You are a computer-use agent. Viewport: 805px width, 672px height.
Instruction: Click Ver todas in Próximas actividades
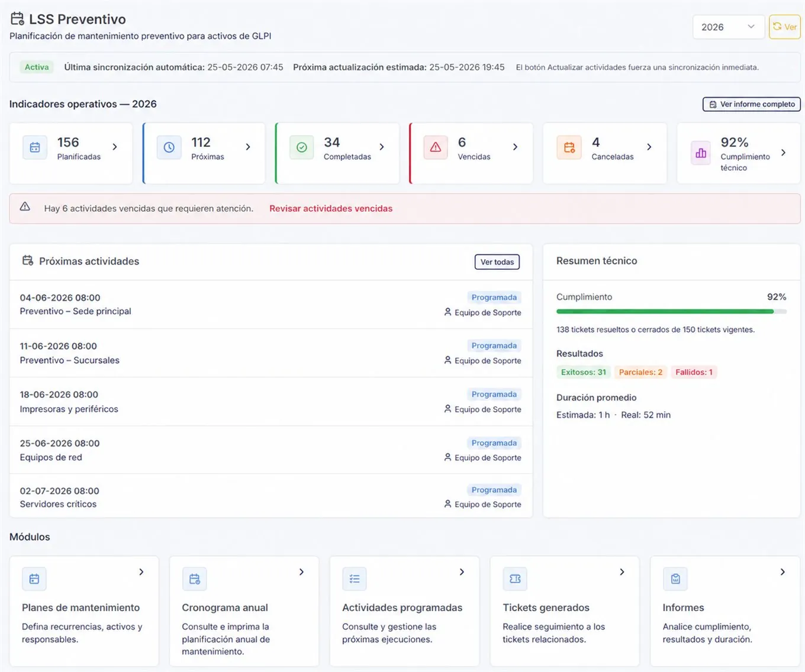tap(497, 262)
